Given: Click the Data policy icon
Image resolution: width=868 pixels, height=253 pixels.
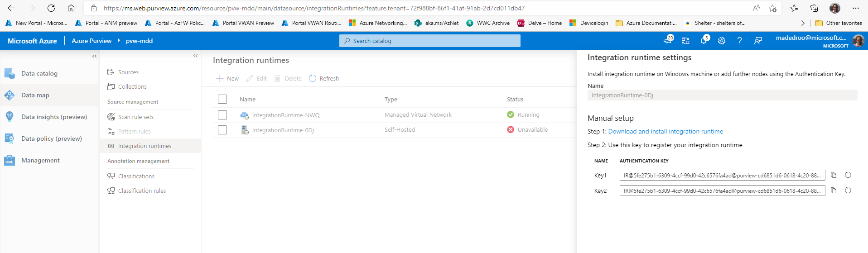Looking at the screenshot, I should [x=10, y=138].
